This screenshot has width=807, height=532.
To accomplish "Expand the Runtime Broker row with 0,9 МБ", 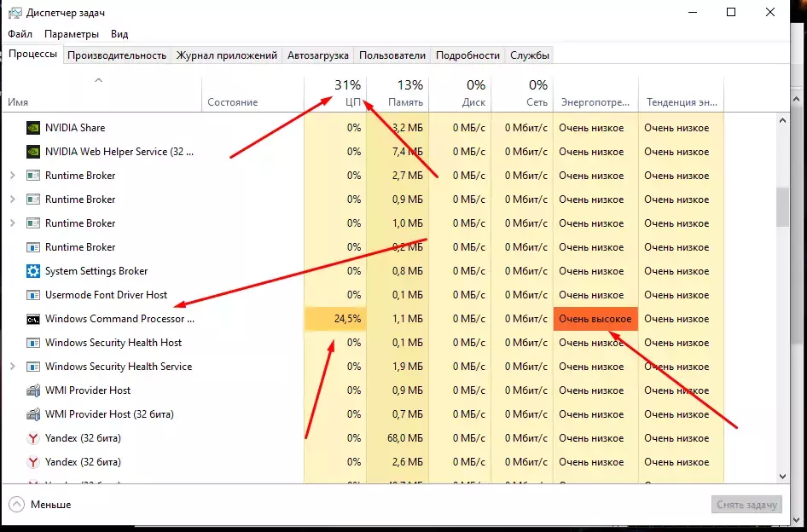I will pos(13,199).
